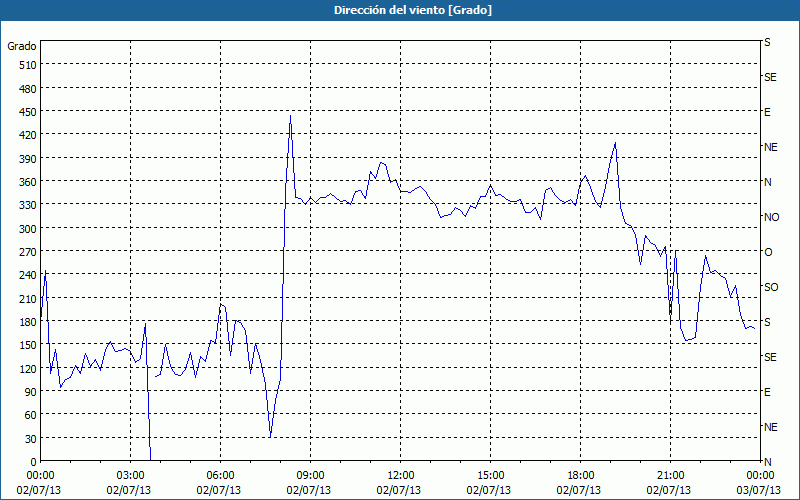
Task: Select the "N" compass label level with 360
Action: click(768, 183)
